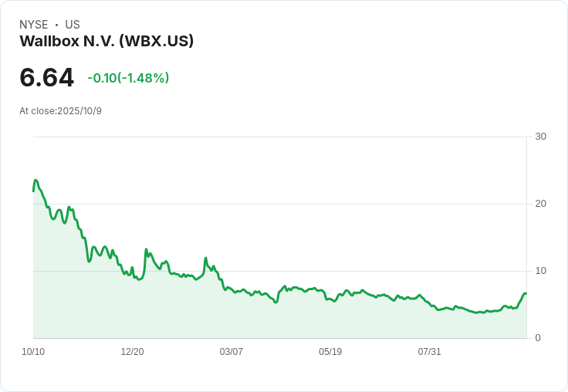Click the Wallbox N.V. (WBX.US) title

click(106, 41)
